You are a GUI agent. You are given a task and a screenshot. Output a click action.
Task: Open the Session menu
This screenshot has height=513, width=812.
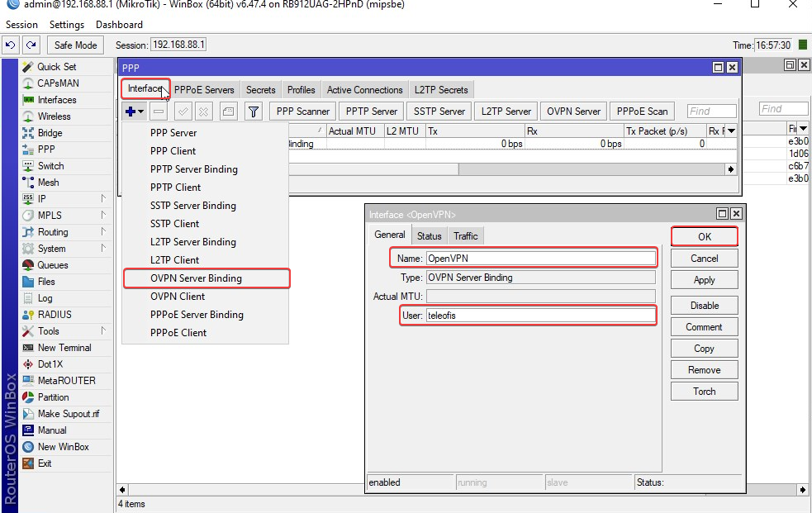pyautogui.click(x=21, y=24)
